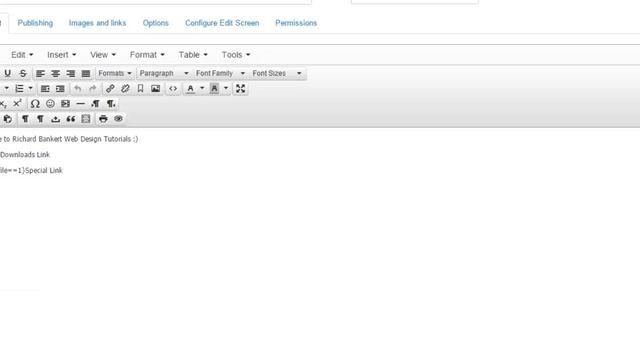Set right-to-left text direction
The width and height of the screenshot is (640, 360).
pyautogui.click(x=111, y=104)
